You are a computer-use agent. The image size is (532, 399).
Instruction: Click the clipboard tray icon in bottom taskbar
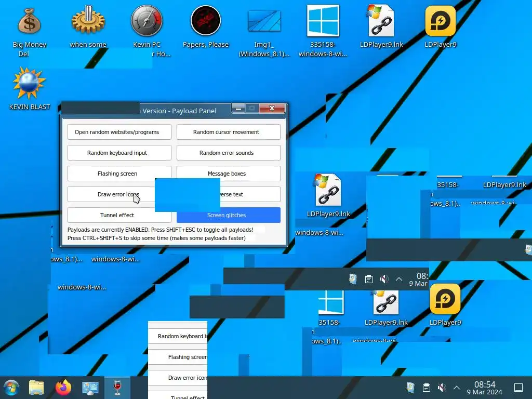427,388
